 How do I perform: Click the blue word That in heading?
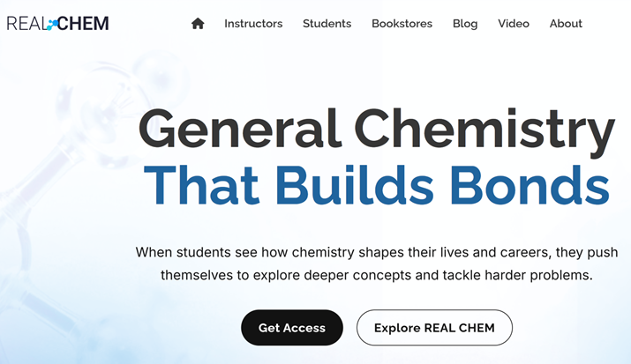pos(206,186)
